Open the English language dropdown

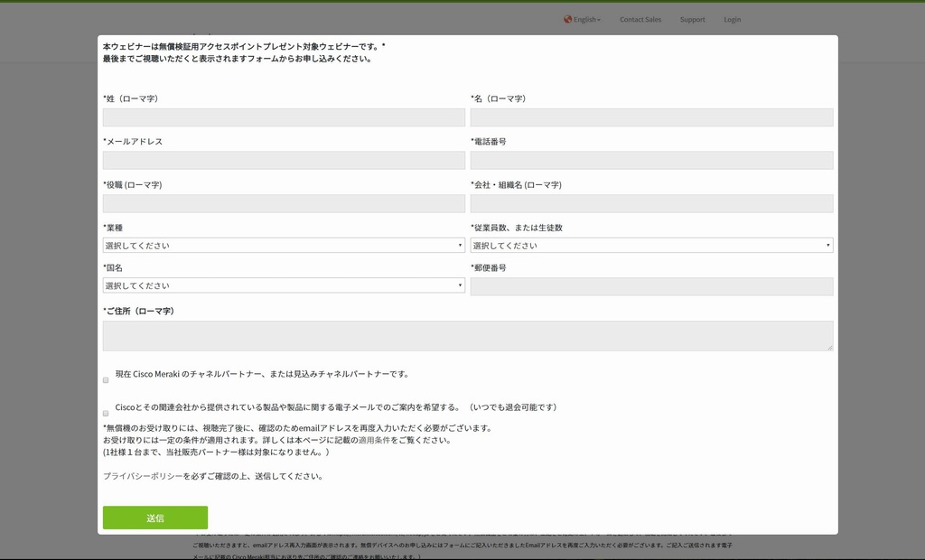(x=586, y=20)
